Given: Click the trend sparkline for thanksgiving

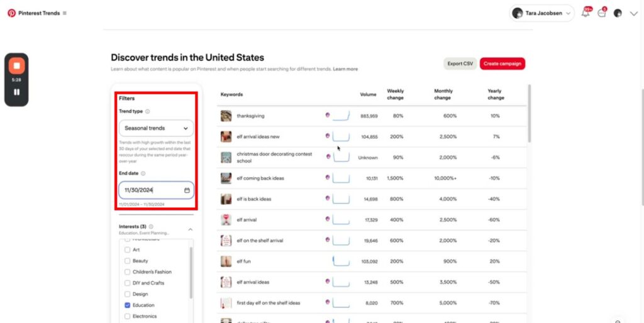Looking at the screenshot, I should (x=341, y=116).
